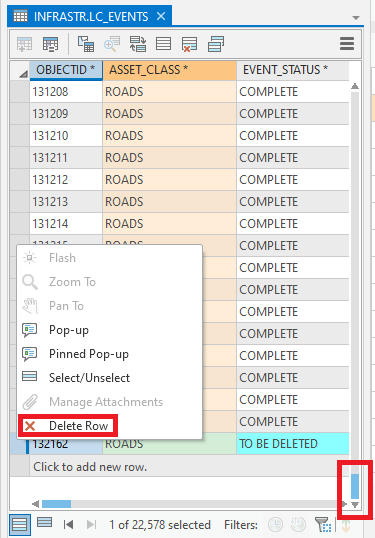Image resolution: width=375 pixels, height=538 pixels.
Task: Click ROADS cell in row 131211
Action: [x=169, y=158]
